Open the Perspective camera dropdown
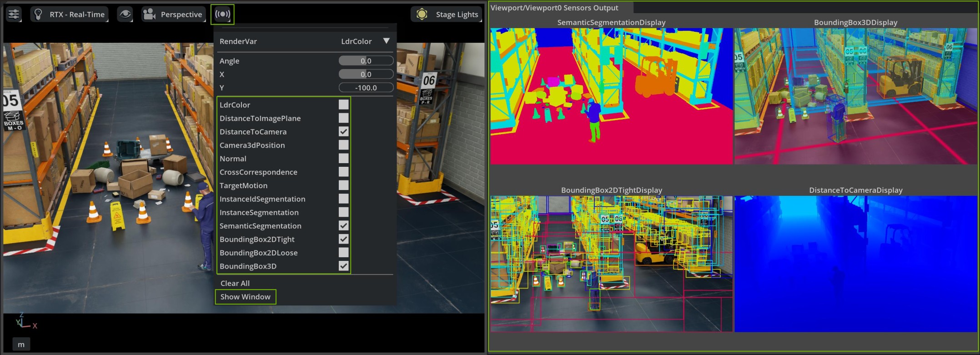 pyautogui.click(x=181, y=14)
